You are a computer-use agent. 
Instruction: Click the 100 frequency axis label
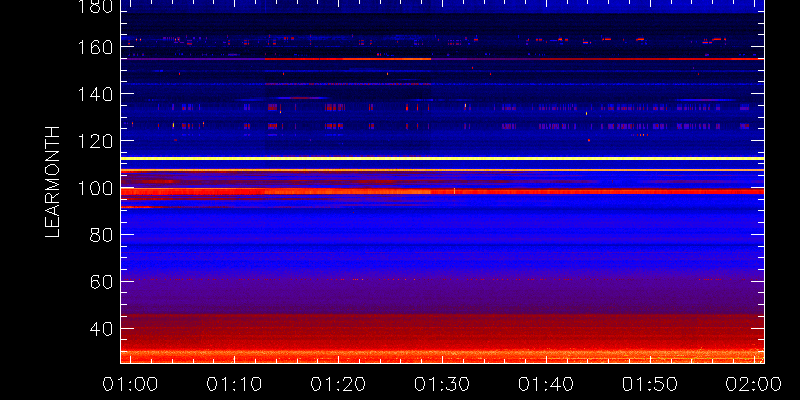pyautogui.click(x=95, y=188)
